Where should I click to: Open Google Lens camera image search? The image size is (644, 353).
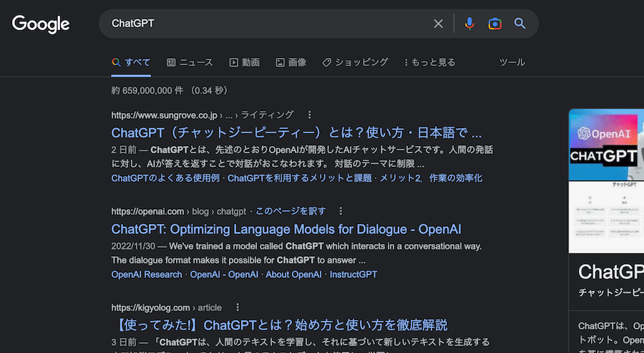coord(494,24)
